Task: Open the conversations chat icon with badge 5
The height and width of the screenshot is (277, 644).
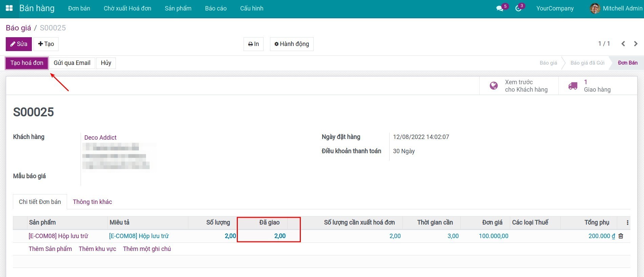Action: coord(500,8)
